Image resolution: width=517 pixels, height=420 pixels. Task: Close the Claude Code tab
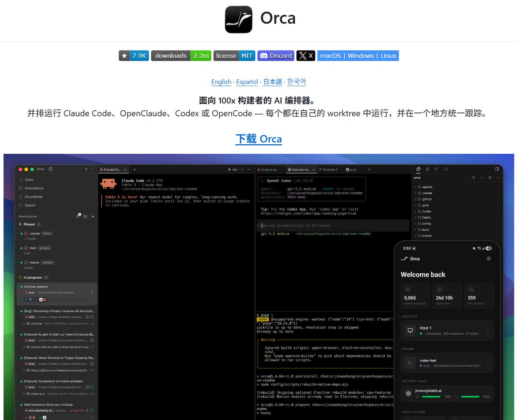click(125, 170)
